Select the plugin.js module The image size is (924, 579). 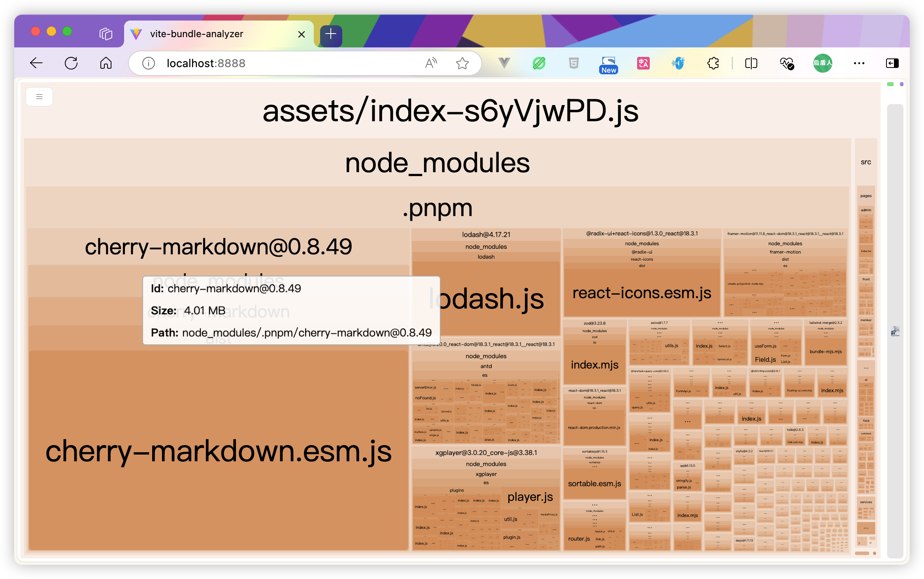[512, 537]
